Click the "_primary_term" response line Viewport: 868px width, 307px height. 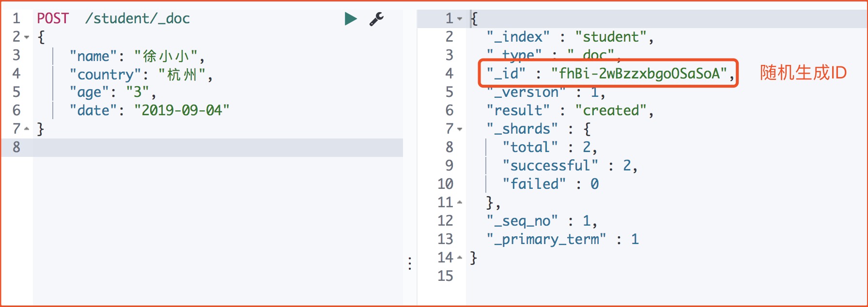click(562, 239)
